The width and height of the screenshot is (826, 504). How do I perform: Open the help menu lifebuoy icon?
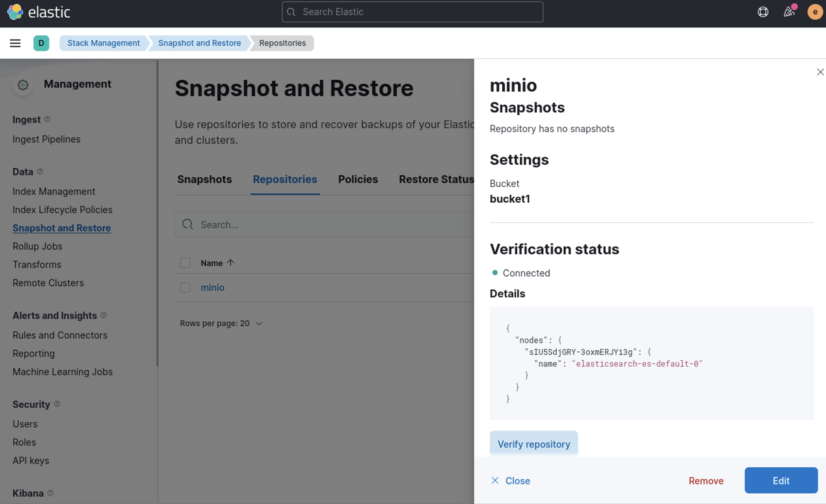click(763, 12)
